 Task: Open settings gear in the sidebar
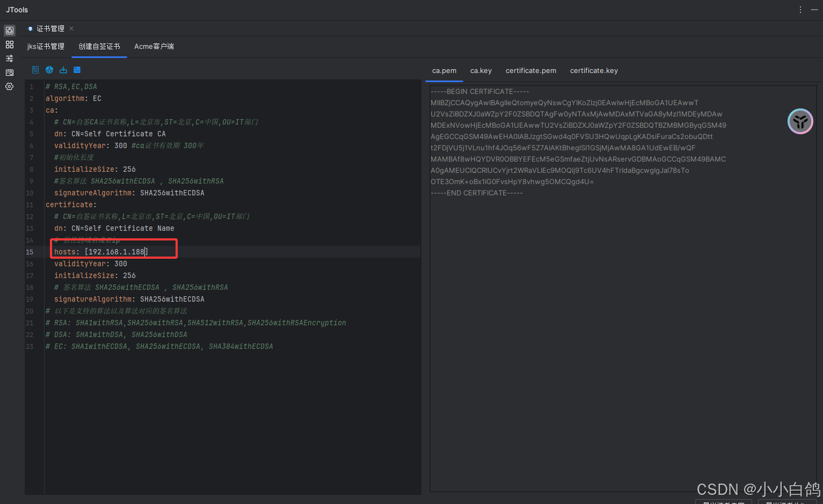(10, 86)
